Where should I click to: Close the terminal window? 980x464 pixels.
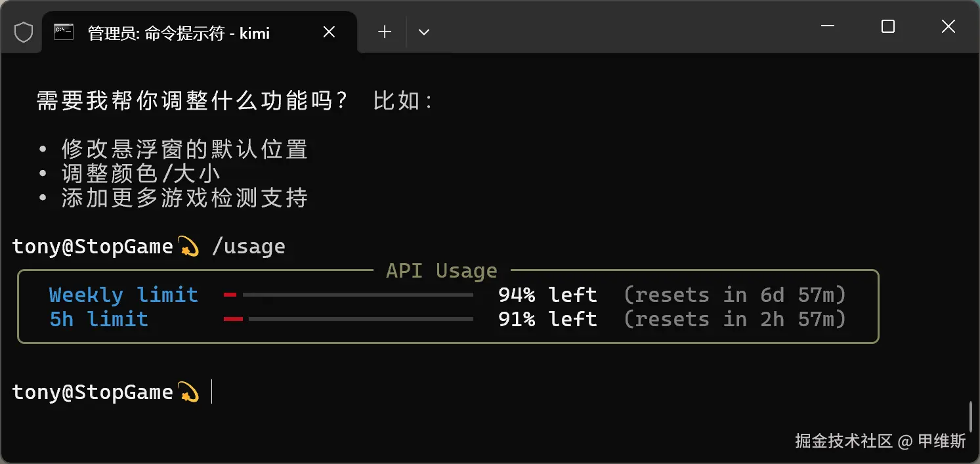coord(948,26)
